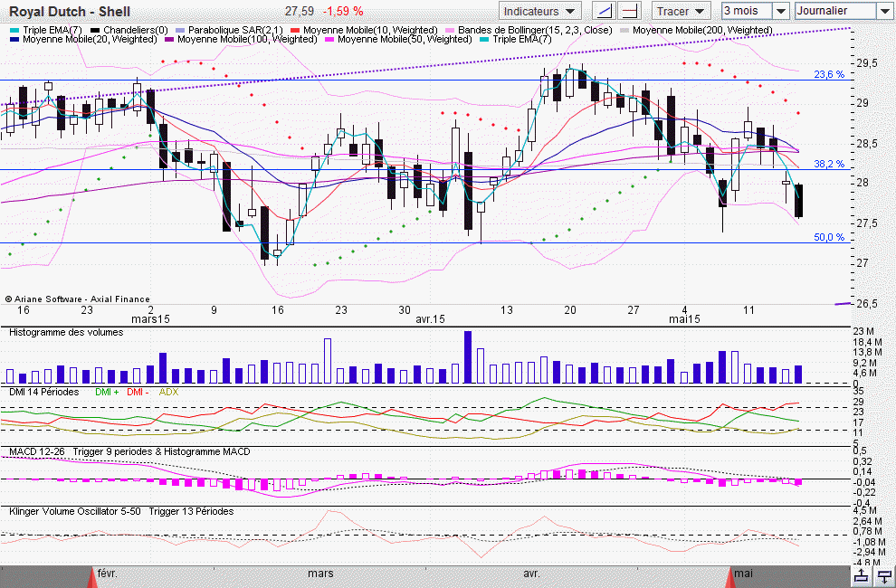Click the pink Bandes de Bollinger legend swatch
The height and width of the screenshot is (588, 896).
[x=450, y=30]
